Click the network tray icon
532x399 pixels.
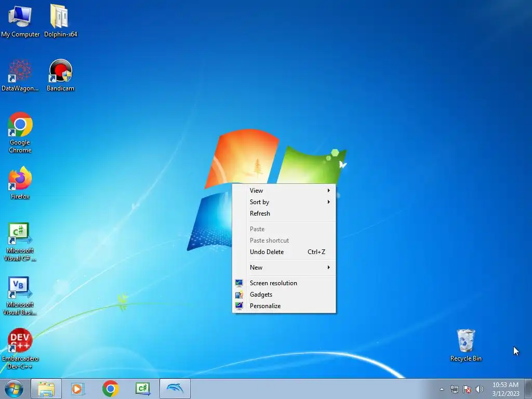454,389
